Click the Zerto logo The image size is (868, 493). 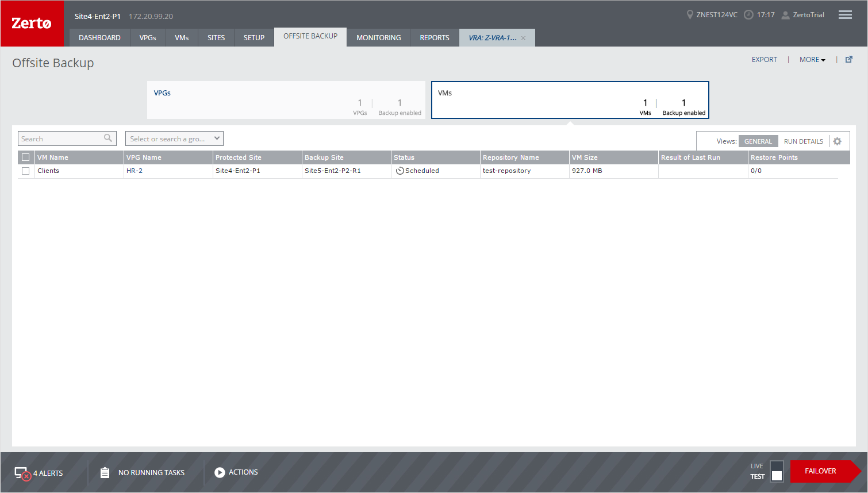[32, 24]
